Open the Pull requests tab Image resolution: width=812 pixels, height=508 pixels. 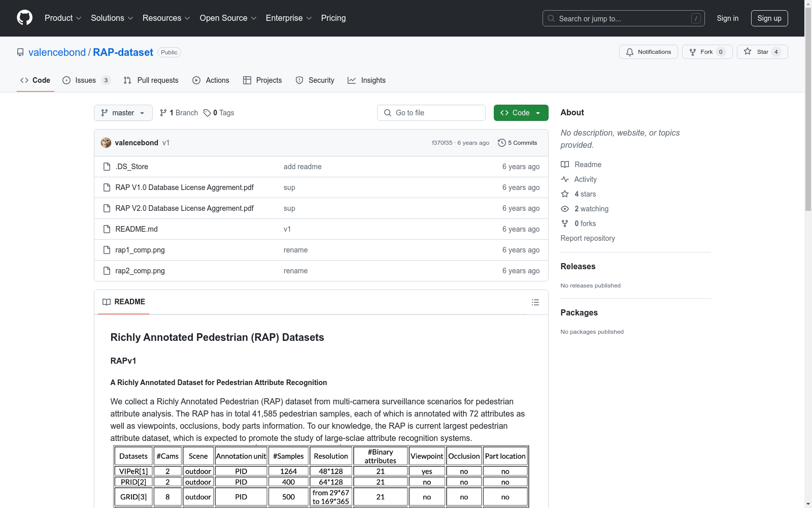(x=151, y=80)
